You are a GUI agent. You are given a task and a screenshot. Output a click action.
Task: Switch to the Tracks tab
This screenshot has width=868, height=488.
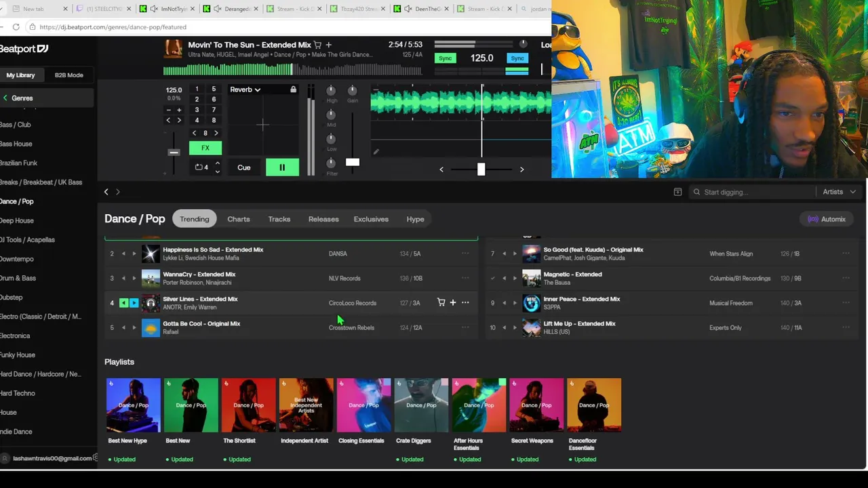click(x=279, y=219)
